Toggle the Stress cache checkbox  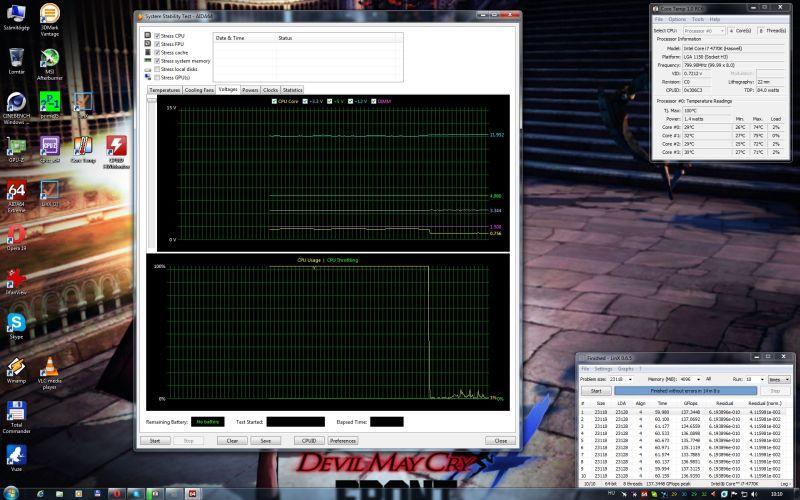click(157, 53)
